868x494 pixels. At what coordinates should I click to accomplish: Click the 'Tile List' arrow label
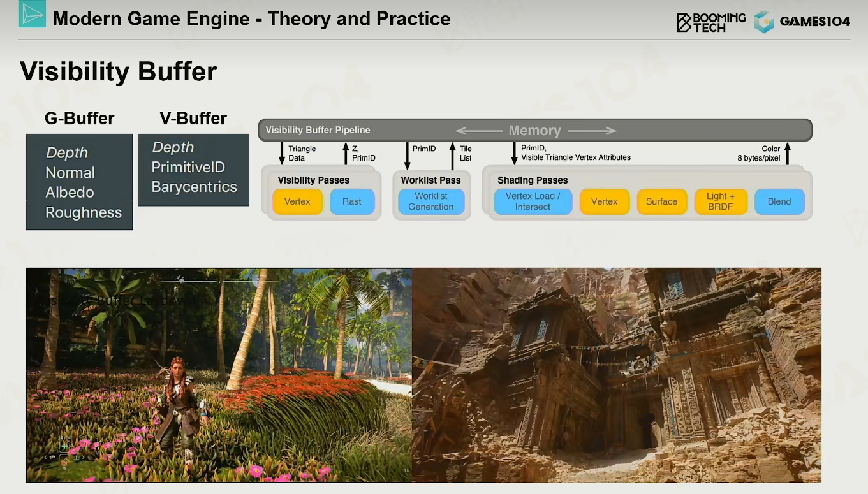pyautogui.click(x=466, y=153)
